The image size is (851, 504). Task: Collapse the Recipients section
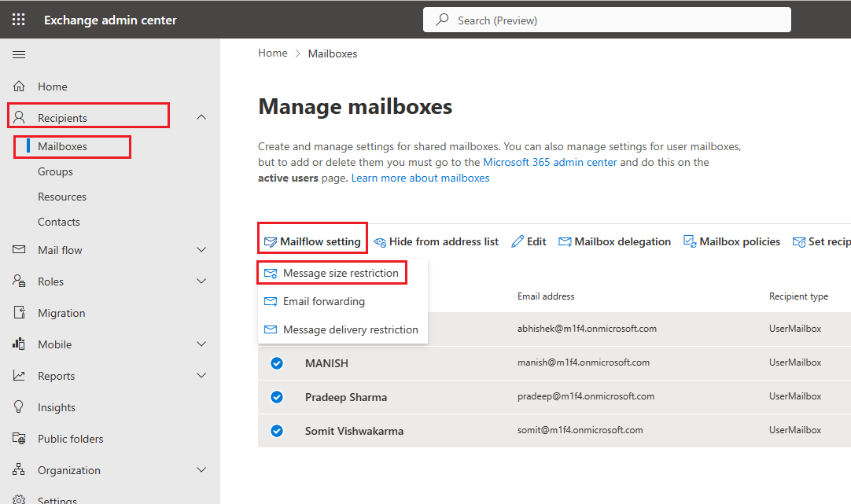[x=201, y=116]
